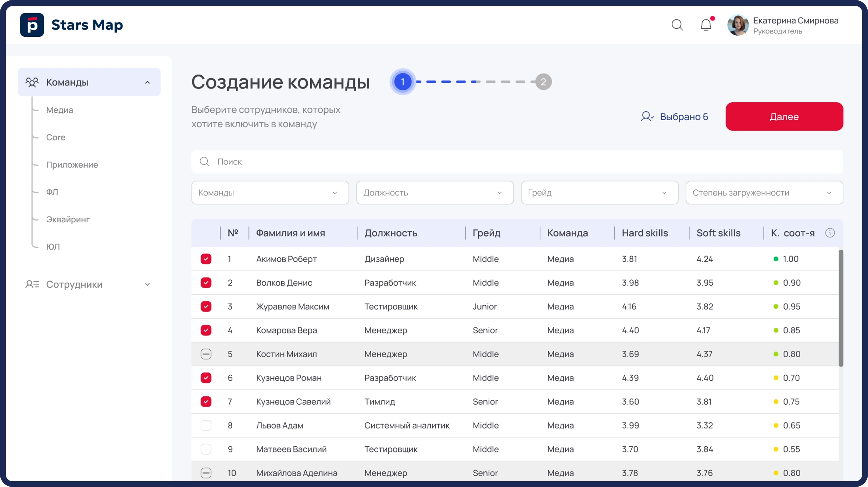Screen dimensions: 868x487
Task: Click the Выбрано 6 link
Action: click(684, 117)
